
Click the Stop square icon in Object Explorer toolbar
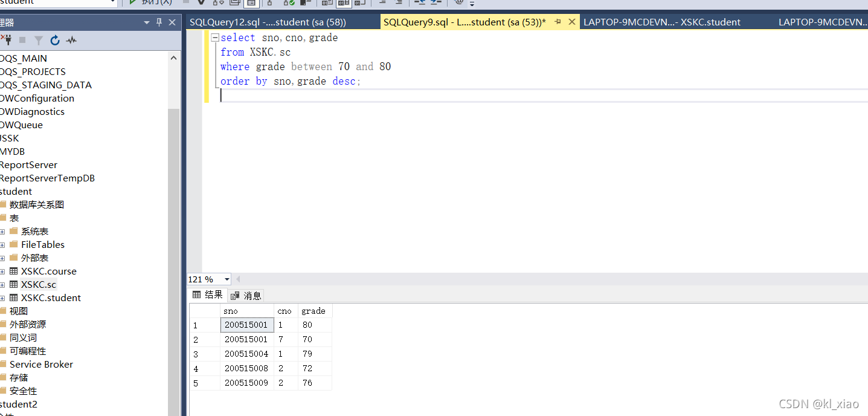click(x=22, y=40)
